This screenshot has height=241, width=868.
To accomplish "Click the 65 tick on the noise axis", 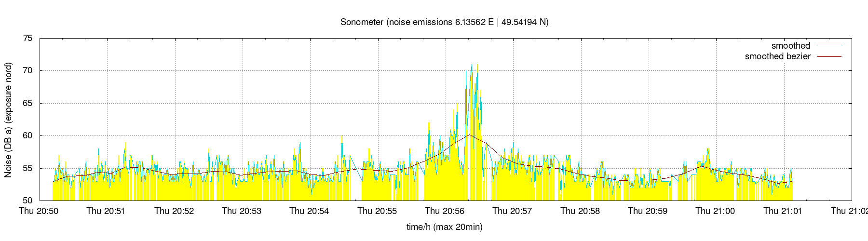I will 28,103.
